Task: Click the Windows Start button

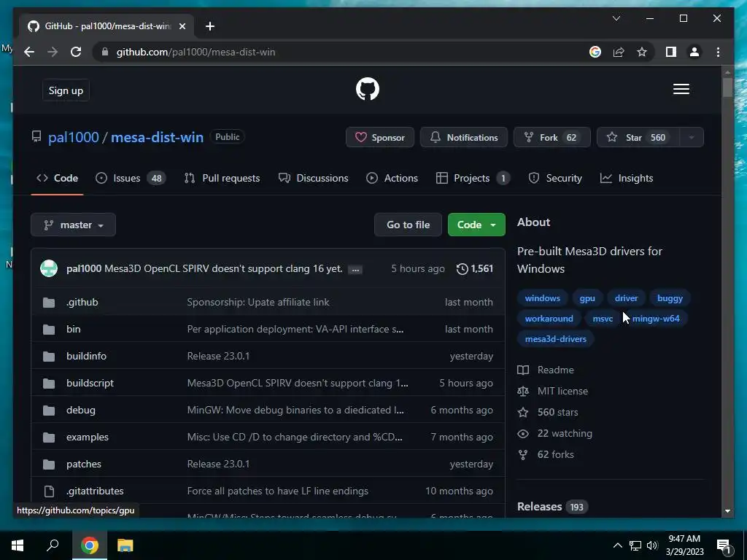Action: pyautogui.click(x=18, y=545)
